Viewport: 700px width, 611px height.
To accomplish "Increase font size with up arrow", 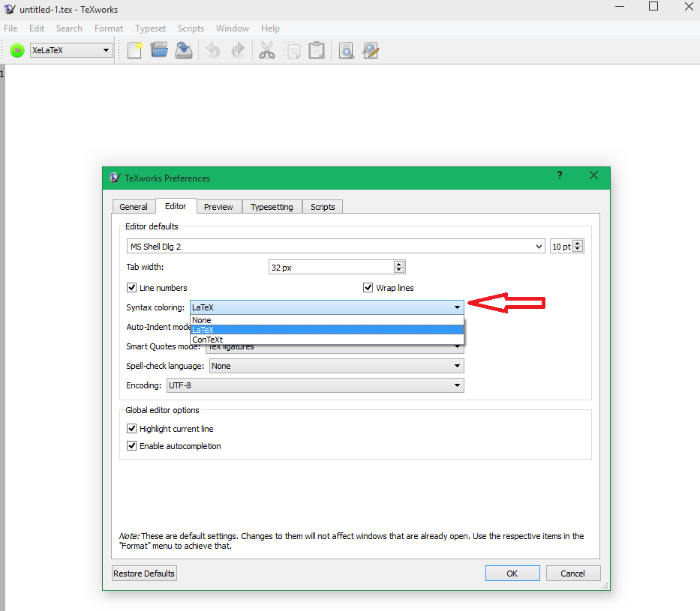I will 578,244.
